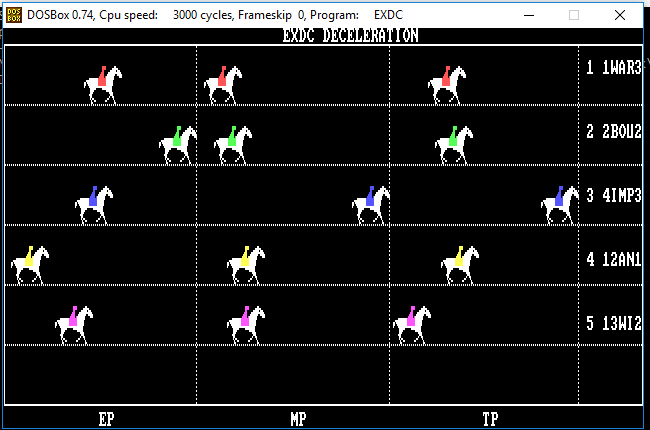Image resolution: width=650 pixels, height=430 pixels.
Task: Click the 4 12AN1 horse label
Action: [614, 260]
